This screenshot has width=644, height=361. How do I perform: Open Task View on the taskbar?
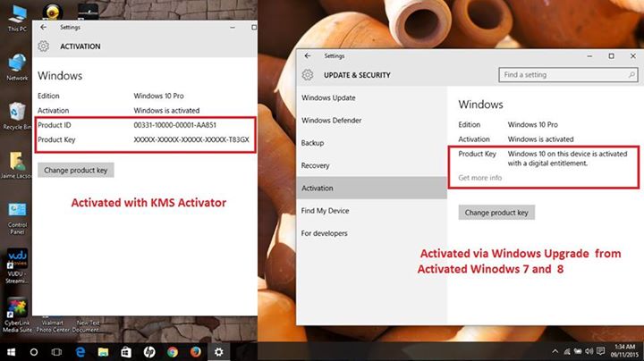pos(56,352)
